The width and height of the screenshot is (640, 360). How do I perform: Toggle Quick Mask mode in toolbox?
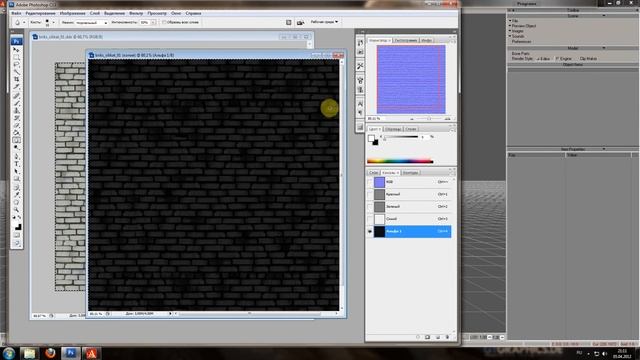coord(16,235)
